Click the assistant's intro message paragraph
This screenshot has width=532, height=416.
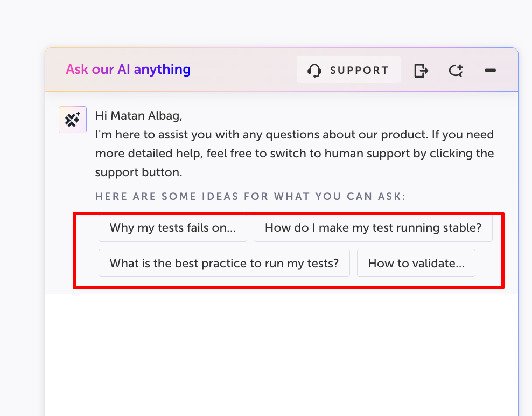click(295, 153)
